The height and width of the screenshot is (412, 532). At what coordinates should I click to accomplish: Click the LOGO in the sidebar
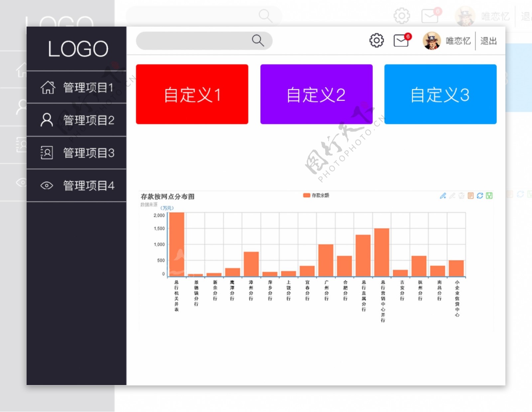78,49
